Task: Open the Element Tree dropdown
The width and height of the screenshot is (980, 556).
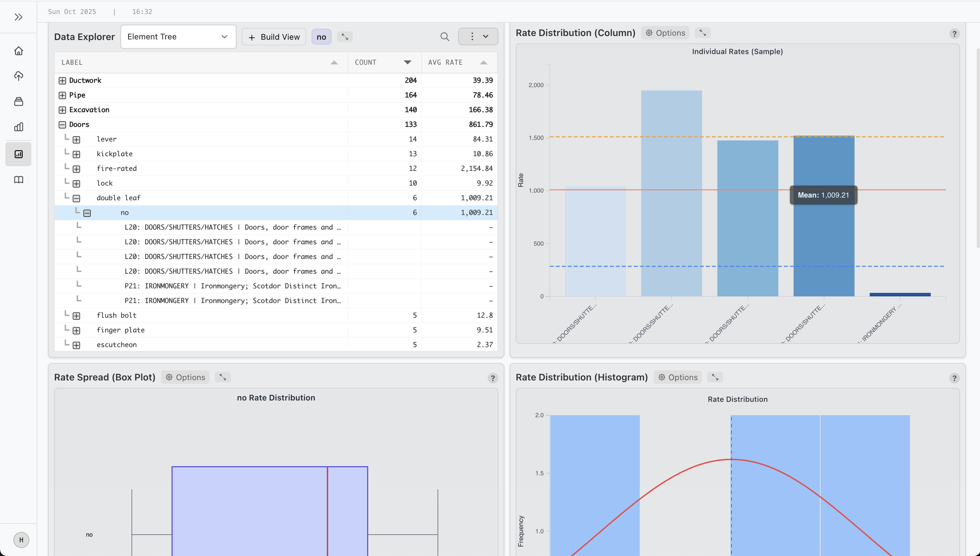Action: click(178, 37)
